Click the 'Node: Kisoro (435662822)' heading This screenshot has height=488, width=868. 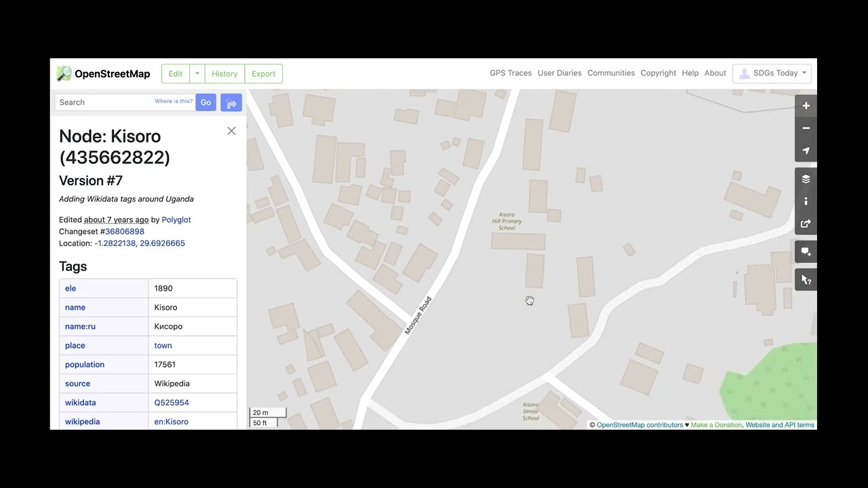(115, 147)
